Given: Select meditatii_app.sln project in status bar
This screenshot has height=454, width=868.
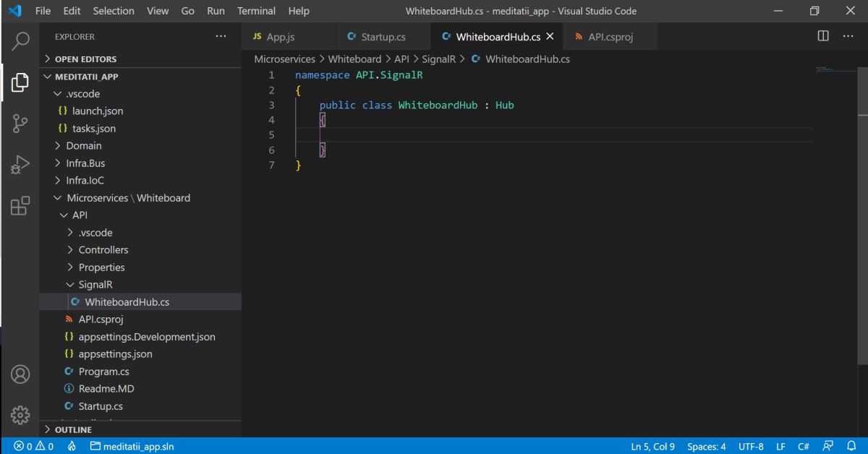Looking at the screenshot, I should point(132,446).
